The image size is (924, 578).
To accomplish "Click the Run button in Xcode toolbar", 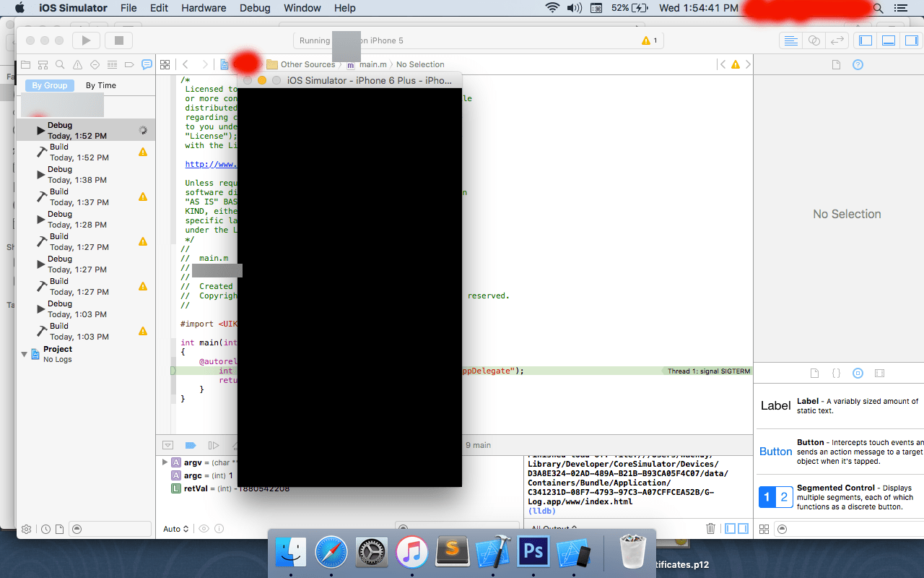I will coord(86,40).
